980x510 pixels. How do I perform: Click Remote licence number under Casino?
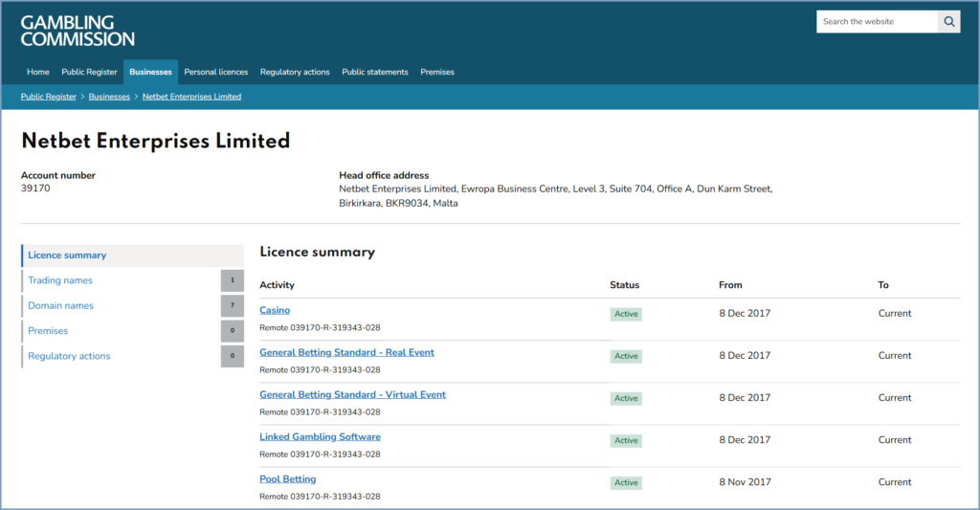320,327
